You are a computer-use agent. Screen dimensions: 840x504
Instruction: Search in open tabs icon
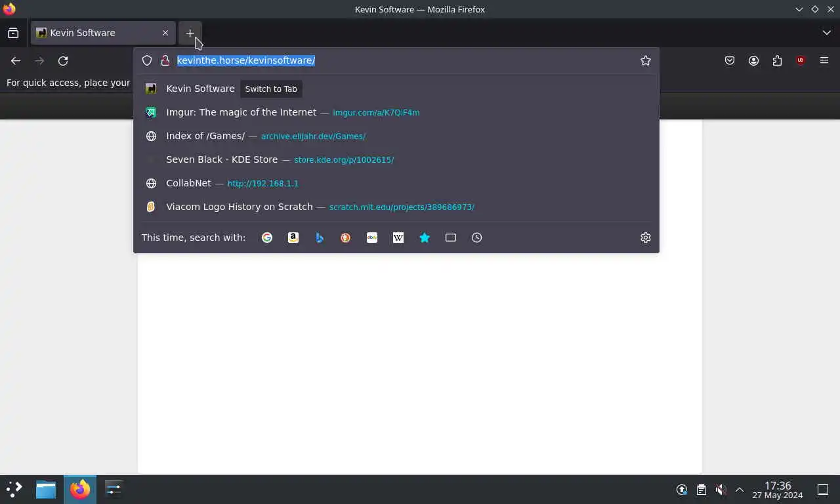(451, 238)
